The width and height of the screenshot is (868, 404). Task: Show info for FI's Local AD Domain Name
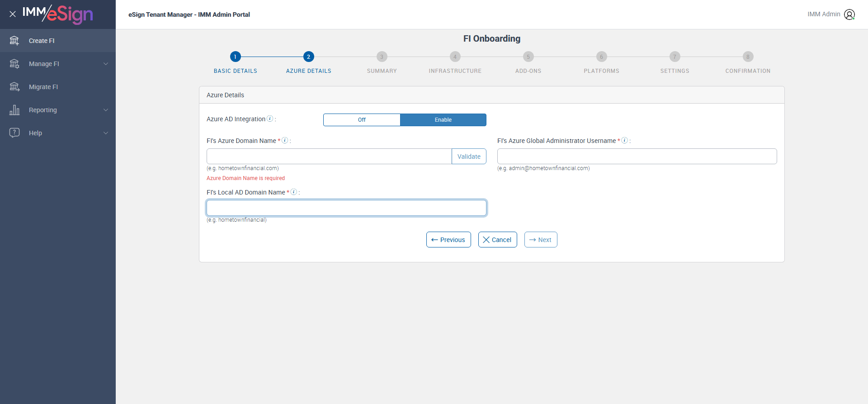(293, 192)
